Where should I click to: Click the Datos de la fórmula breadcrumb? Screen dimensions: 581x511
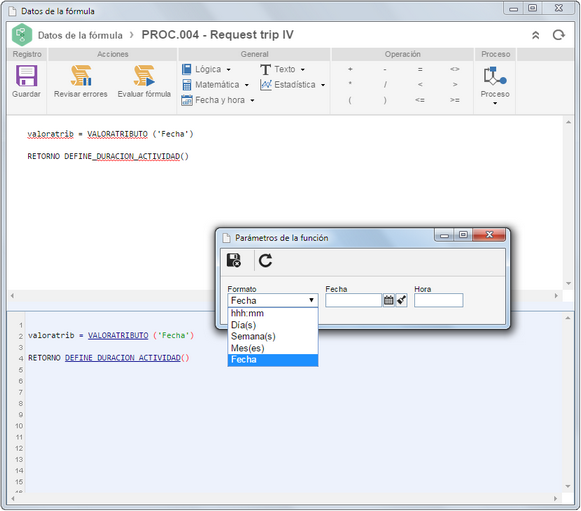coord(80,36)
